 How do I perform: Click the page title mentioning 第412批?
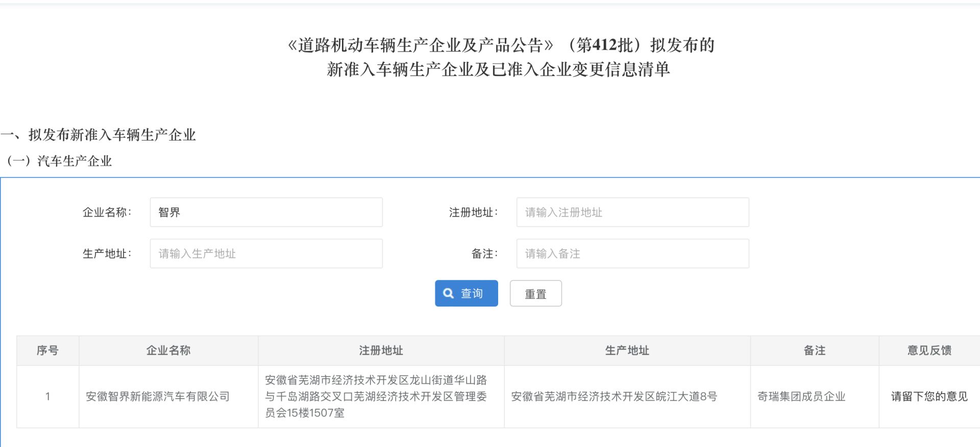pos(500,57)
